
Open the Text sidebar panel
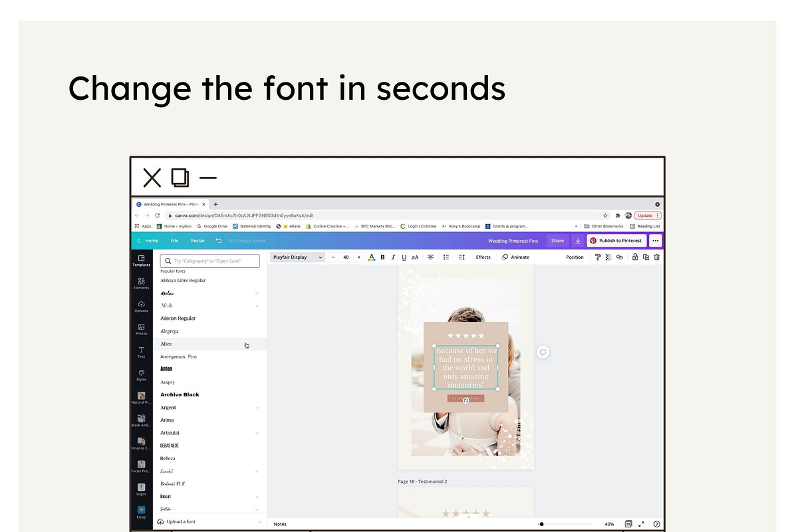coord(141,352)
